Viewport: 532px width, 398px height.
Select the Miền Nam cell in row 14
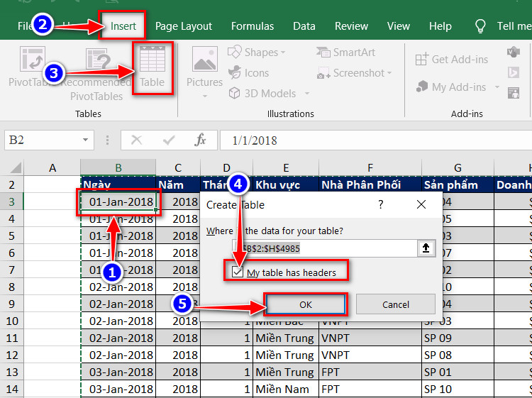coord(286,389)
